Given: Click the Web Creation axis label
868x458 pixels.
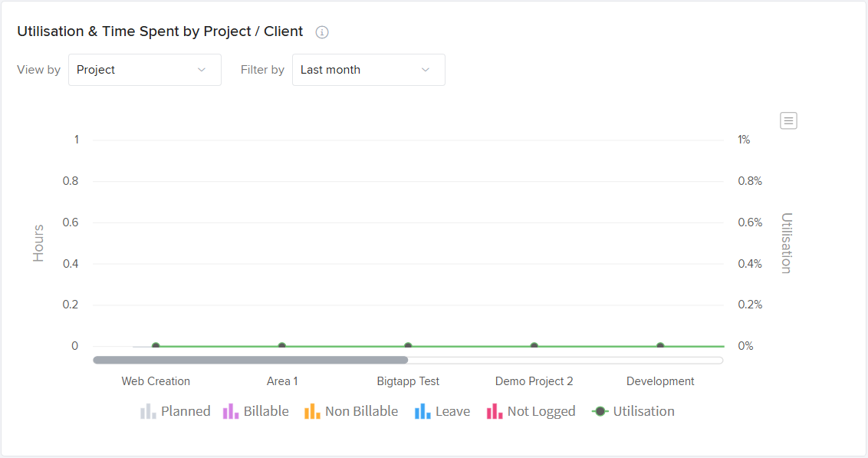Looking at the screenshot, I should point(156,381).
